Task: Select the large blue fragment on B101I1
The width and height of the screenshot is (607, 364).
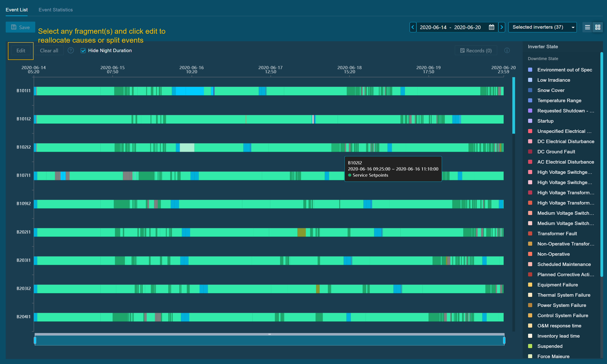Action: (190, 91)
